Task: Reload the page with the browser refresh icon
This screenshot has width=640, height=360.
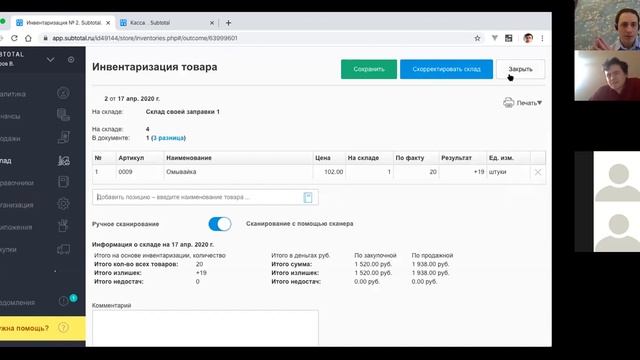Action: pyautogui.click(x=14, y=38)
